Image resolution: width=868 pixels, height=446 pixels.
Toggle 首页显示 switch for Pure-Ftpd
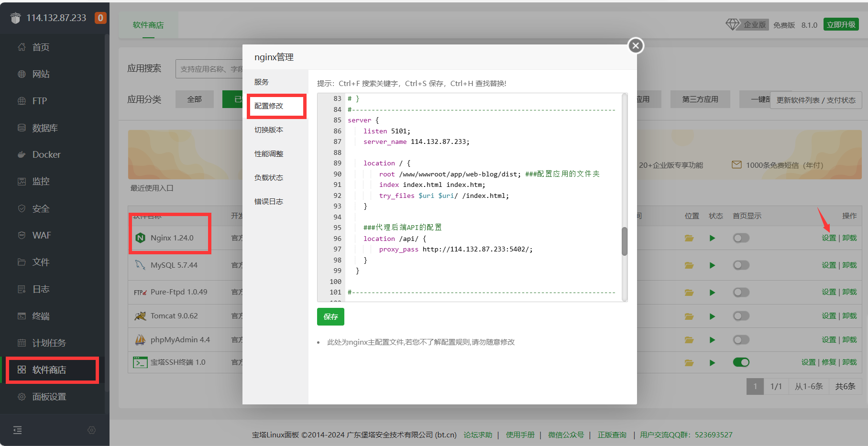click(x=741, y=292)
